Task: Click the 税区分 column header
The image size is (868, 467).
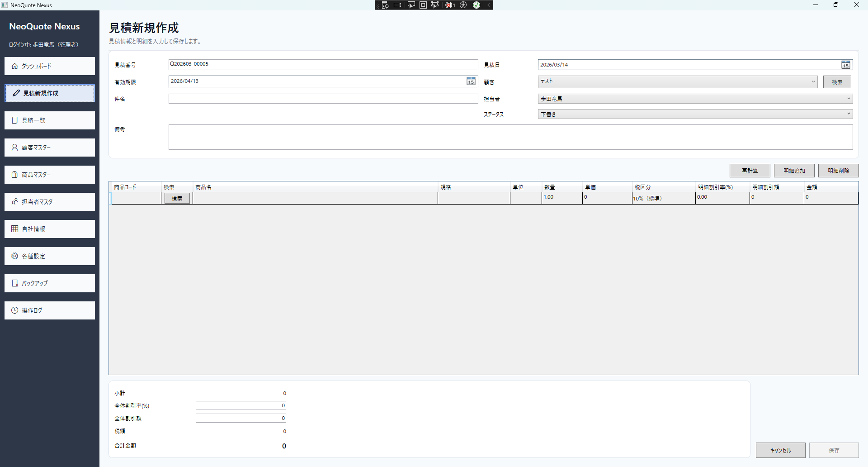Action: pyautogui.click(x=664, y=187)
